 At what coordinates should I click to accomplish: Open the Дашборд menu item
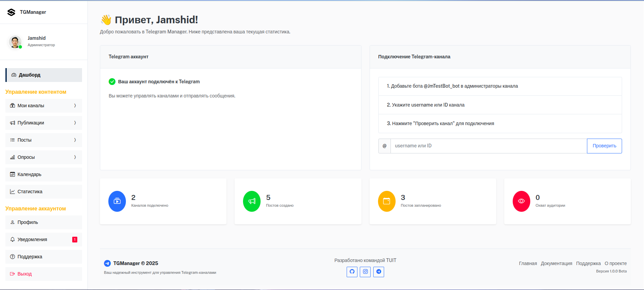click(x=44, y=75)
